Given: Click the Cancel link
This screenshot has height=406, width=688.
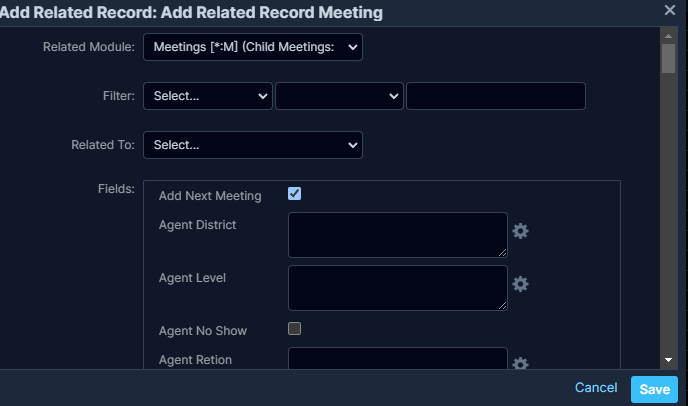Looking at the screenshot, I should tap(596, 388).
